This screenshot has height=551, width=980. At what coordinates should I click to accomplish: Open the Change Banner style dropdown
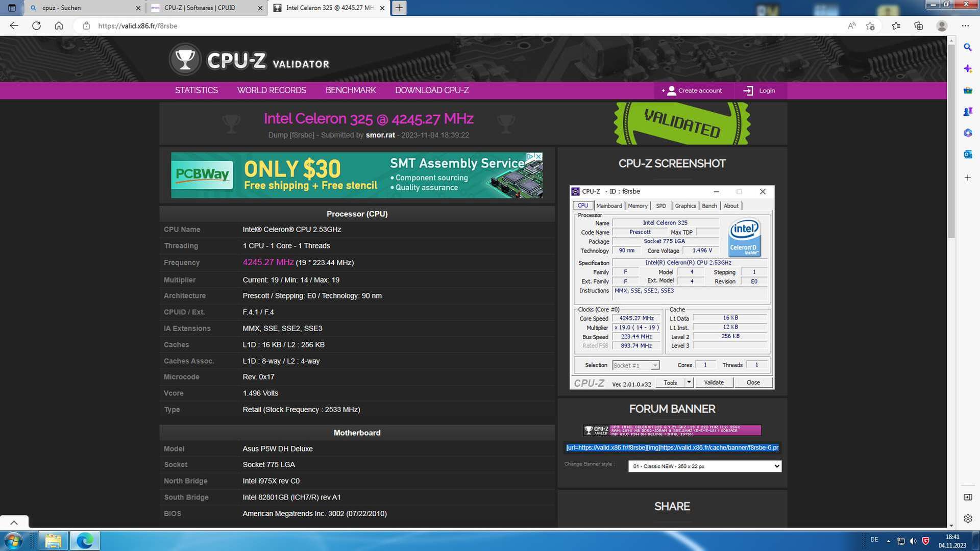[x=704, y=466]
